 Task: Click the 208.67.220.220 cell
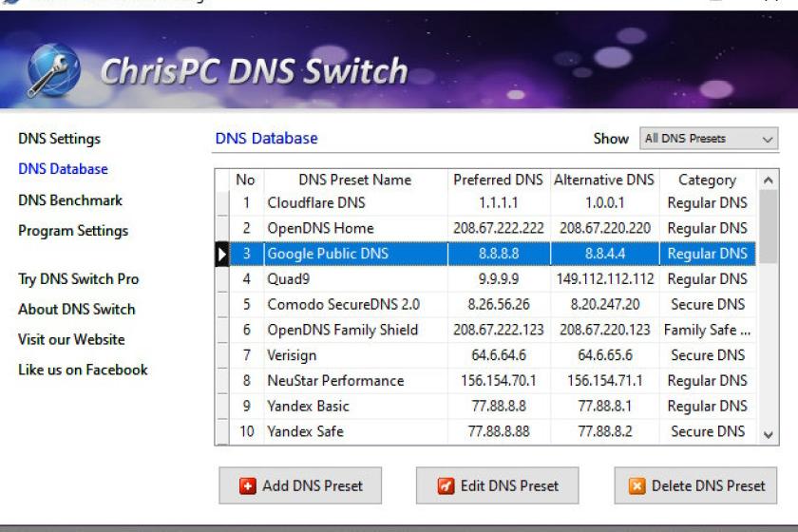(604, 228)
